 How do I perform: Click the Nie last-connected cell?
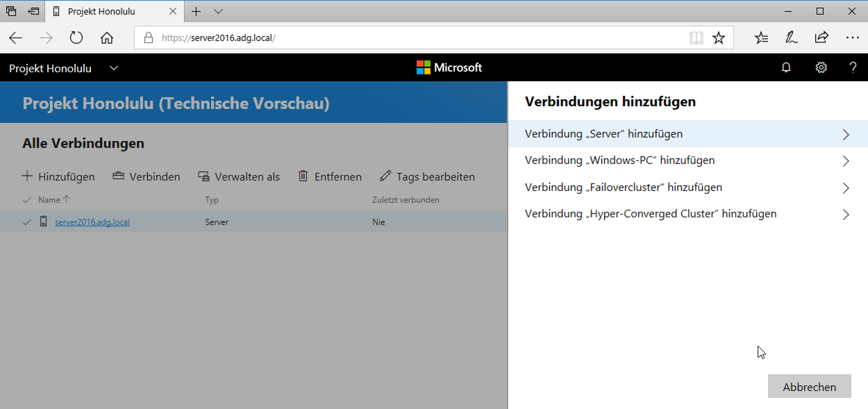(x=378, y=222)
